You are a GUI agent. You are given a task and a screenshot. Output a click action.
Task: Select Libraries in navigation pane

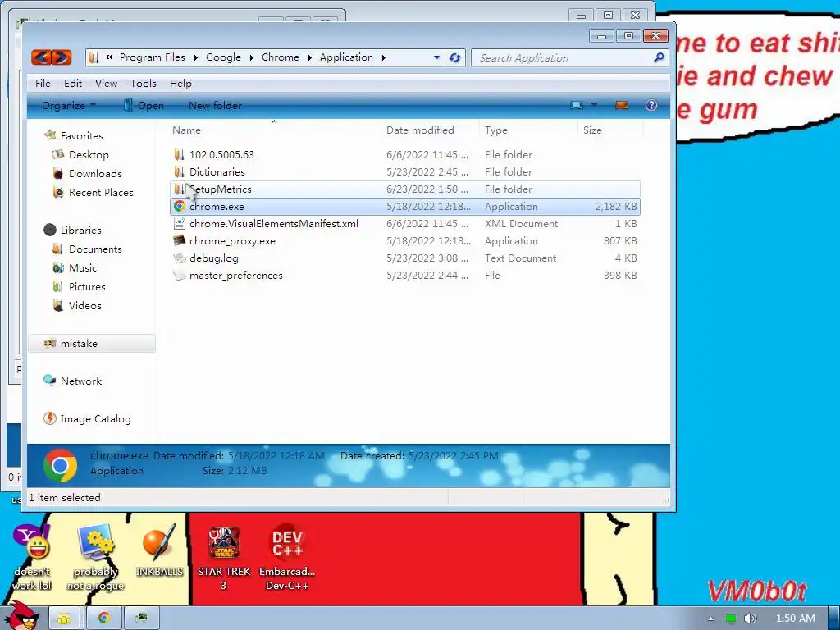point(80,231)
